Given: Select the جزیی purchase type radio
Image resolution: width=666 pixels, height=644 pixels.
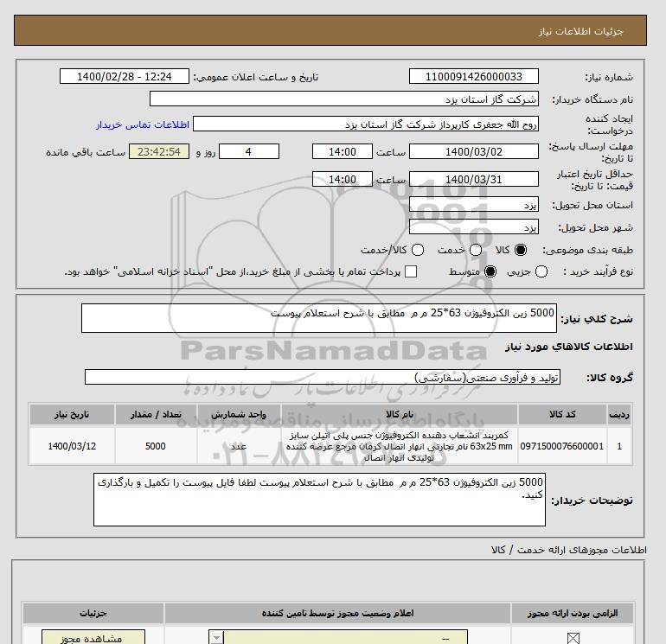Looking at the screenshot, I should pos(541,271).
